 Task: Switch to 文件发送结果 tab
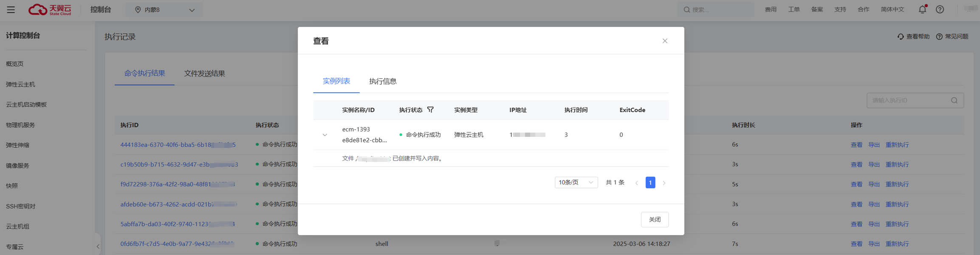[x=204, y=74]
